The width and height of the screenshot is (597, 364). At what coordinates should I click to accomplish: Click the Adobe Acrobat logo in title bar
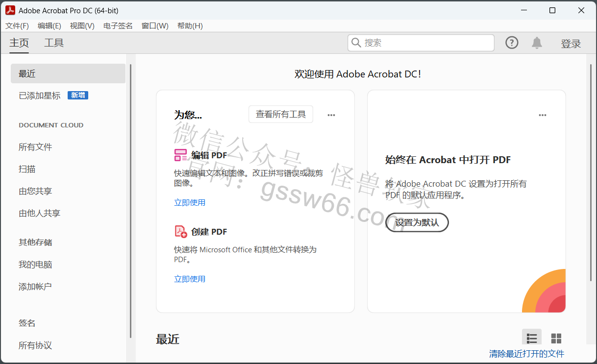10,10
